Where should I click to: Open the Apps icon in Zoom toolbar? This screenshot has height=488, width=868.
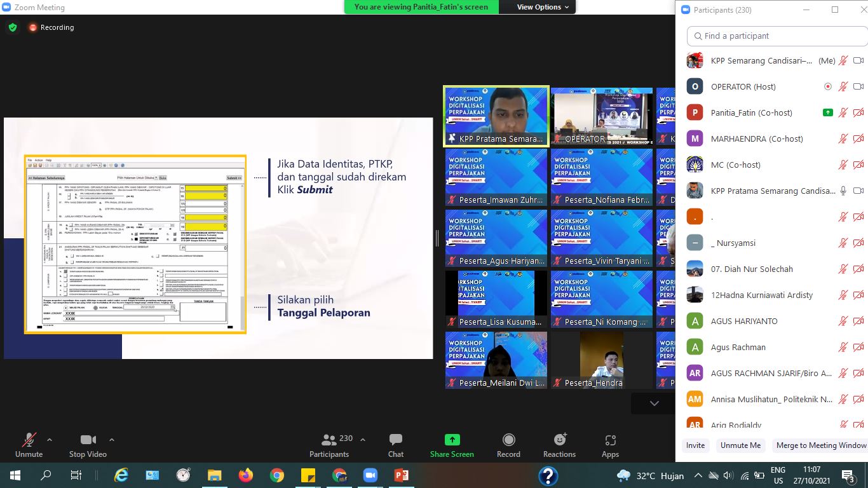click(x=610, y=445)
